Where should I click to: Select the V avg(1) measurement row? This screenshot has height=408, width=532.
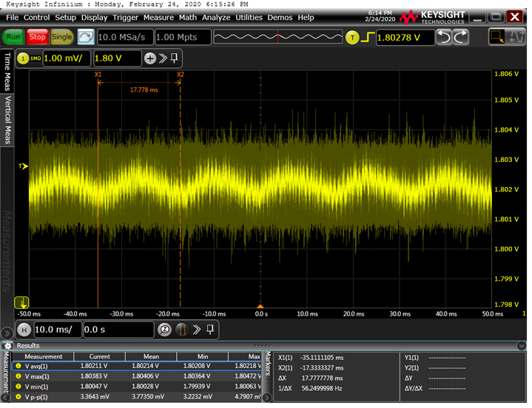pos(137,367)
